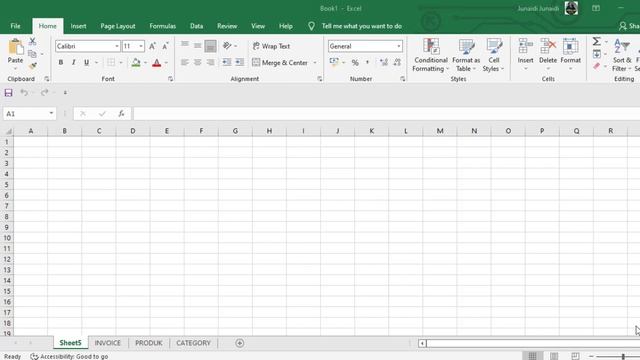Screen dimensions: 640x360
Task: Toggle Bold formatting
Action: tap(61, 62)
